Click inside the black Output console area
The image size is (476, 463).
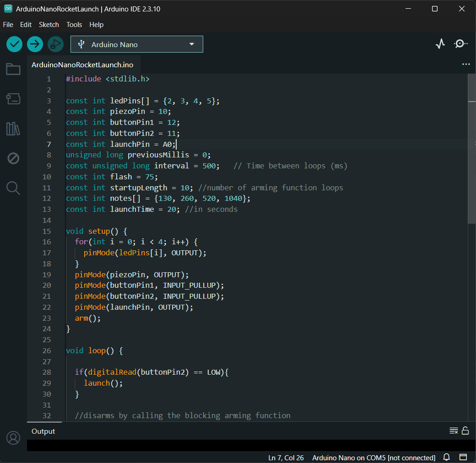coord(251,445)
